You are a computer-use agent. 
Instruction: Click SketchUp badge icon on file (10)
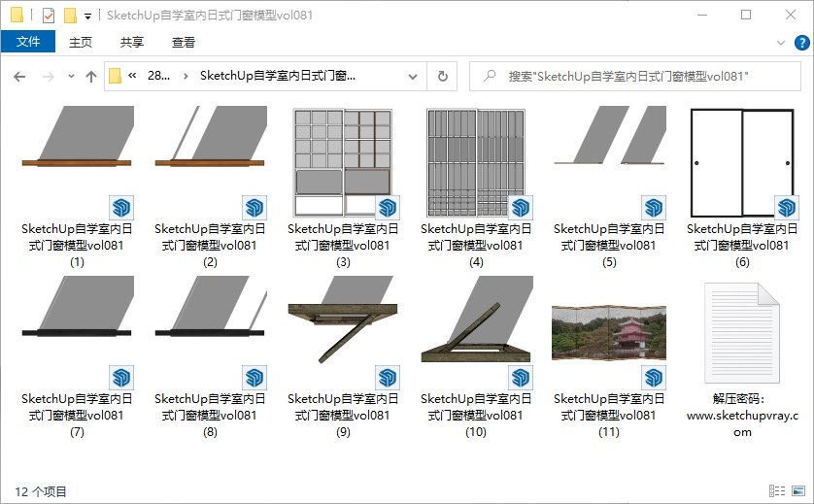pyautogui.click(x=521, y=378)
